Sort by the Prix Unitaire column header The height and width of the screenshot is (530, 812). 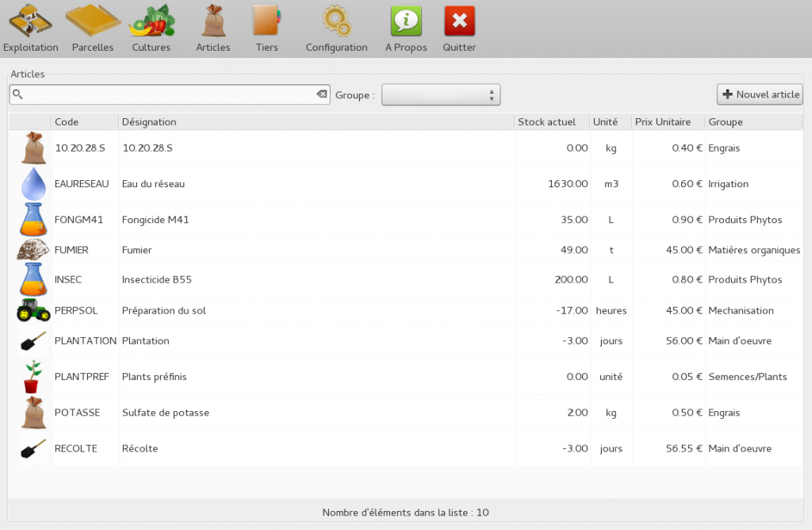668,121
